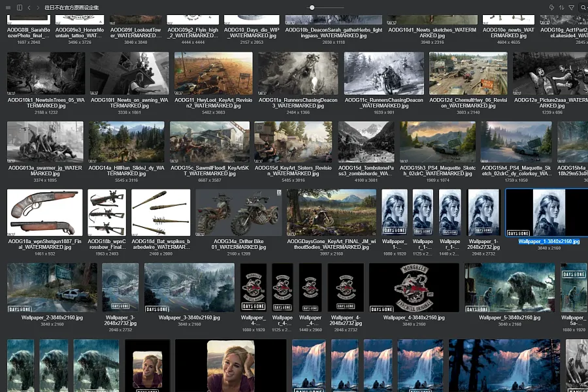Click the file name AODG09g2_FlyIn_high_2
588x392 pixels.
coord(193,33)
